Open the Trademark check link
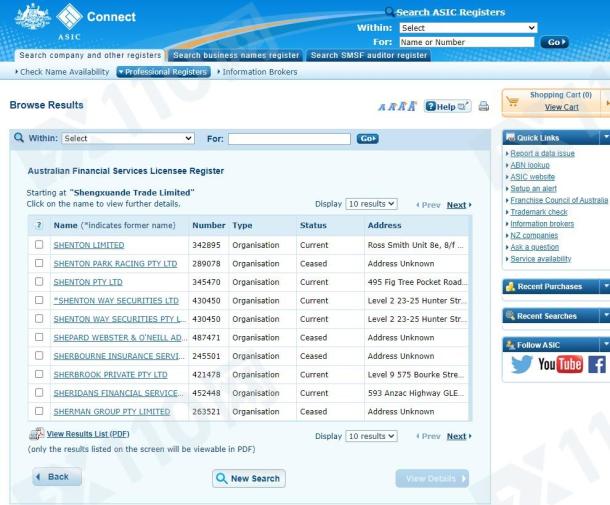This screenshot has height=505, width=610. click(x=539, y=212)
